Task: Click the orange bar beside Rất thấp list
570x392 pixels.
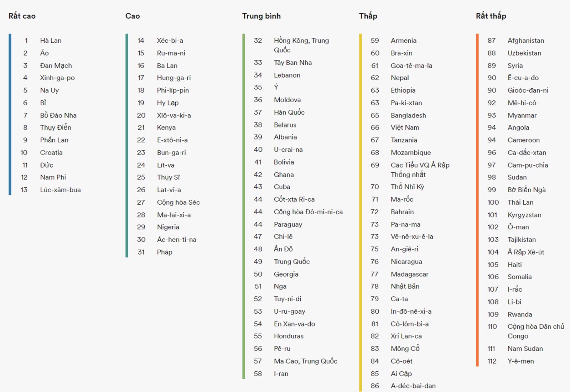Action: [x=477, y=199]
